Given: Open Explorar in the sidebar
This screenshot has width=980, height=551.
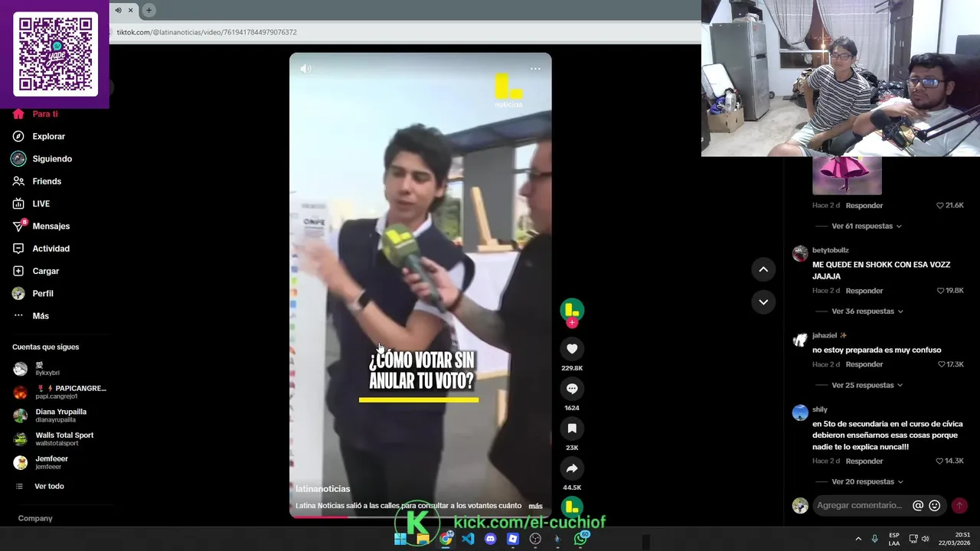Looking at the screenshot, I should (x=38, y=136).
